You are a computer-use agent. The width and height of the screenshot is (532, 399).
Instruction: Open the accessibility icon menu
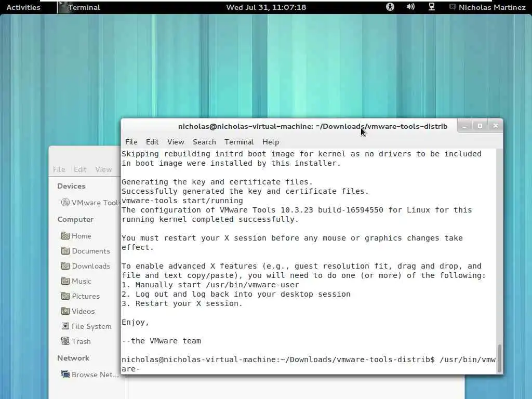coord(390,7)
